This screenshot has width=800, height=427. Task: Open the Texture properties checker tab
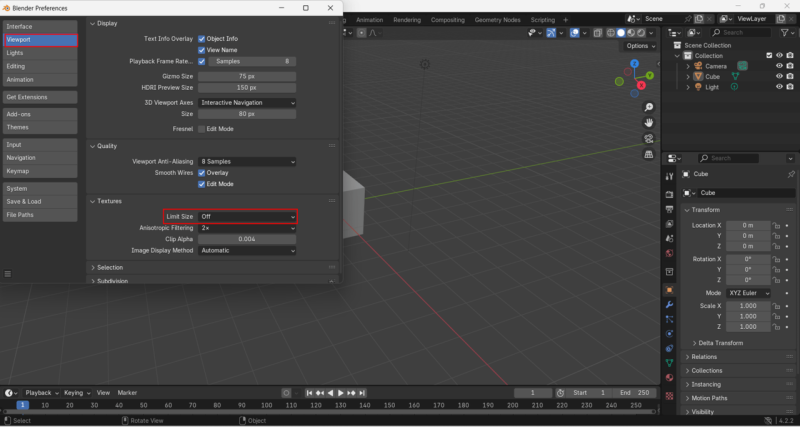pyautogui.click(x=669, y=396)
